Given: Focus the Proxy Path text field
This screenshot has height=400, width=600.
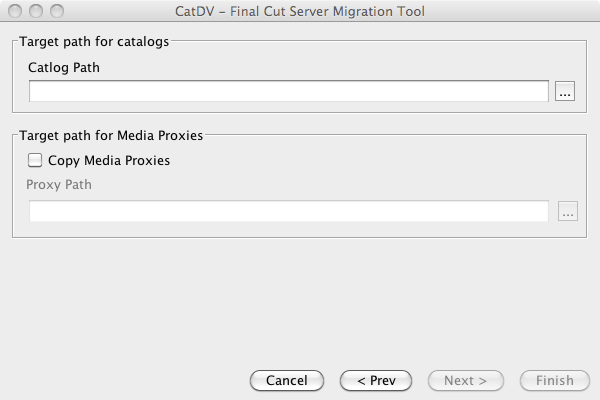Looking at the screenshot, I should (x=289, y=211).
